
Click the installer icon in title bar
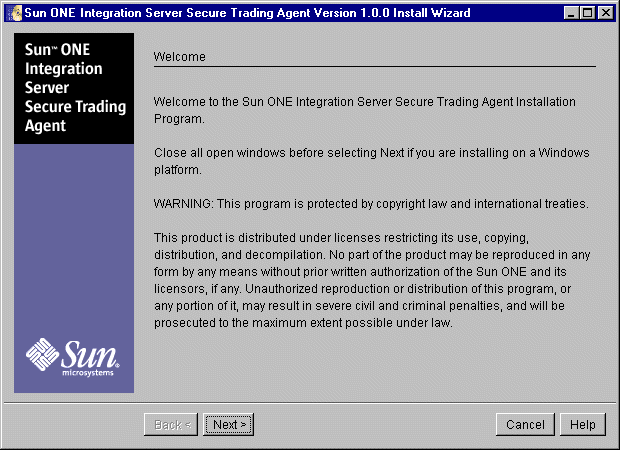point(15,13)
